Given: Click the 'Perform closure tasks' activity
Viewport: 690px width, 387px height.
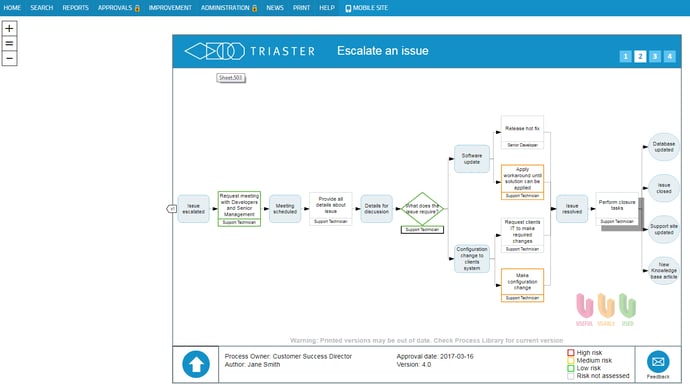Looking at the screenshot, I should (x=617, y=209).
